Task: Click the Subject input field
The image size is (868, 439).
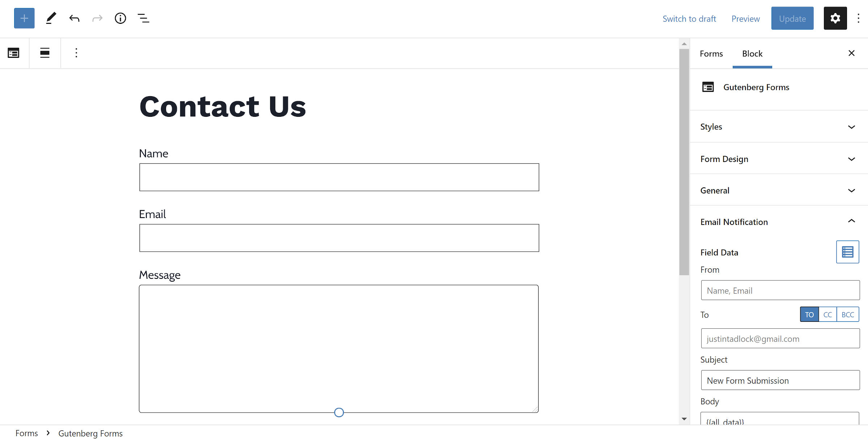Action: click(x=780, y=380)
